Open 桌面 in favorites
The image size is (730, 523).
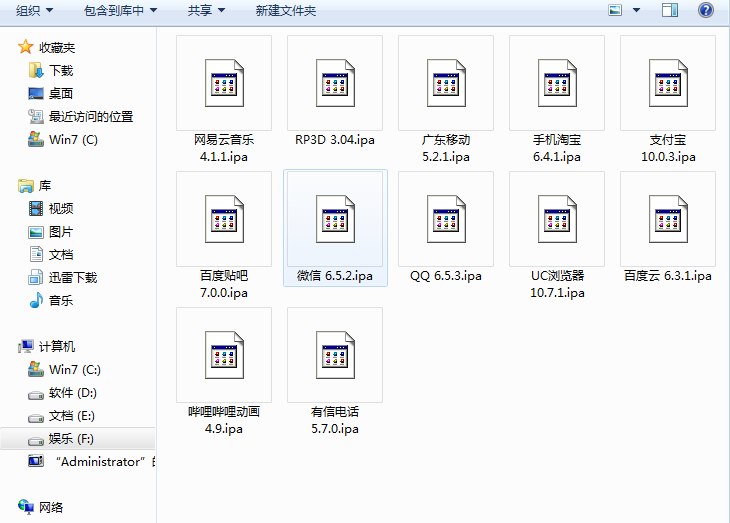[61, 93]
